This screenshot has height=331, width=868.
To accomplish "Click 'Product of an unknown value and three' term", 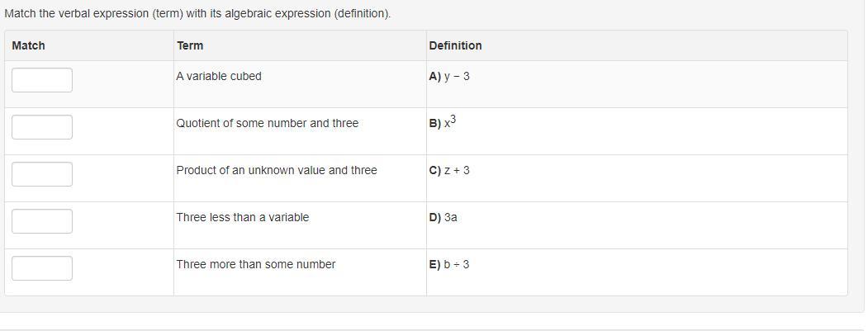I will pos(276,170).
